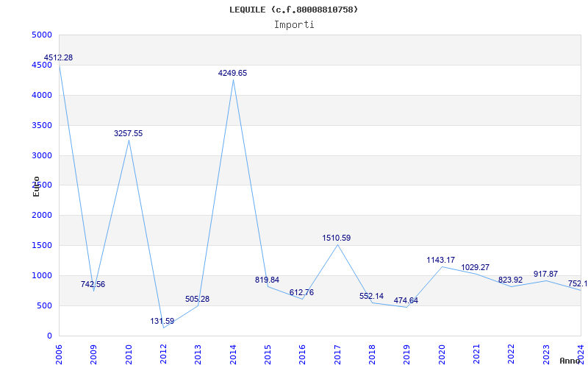Click the 1510.59 data label

click(x=337, y=238)
